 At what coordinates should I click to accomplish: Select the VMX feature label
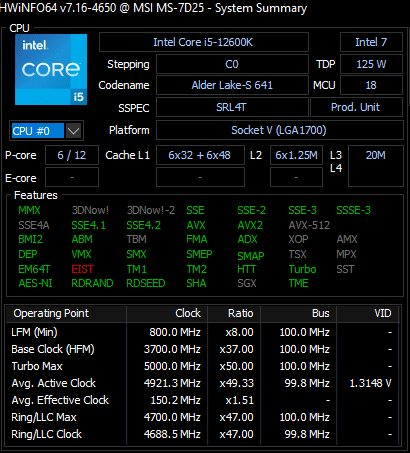point(81,254)
